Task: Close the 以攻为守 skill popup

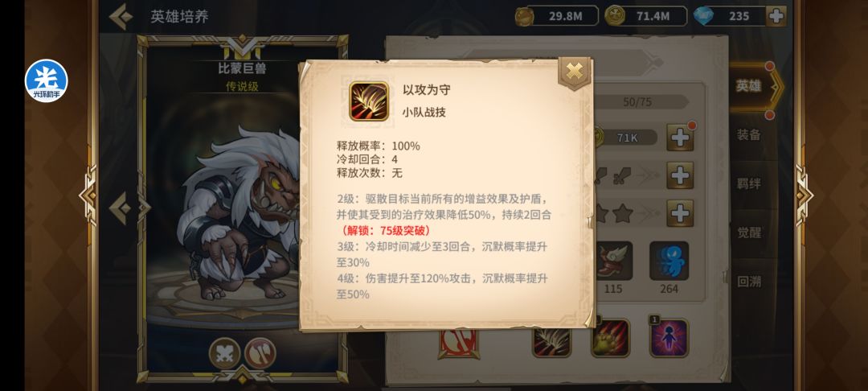Action: pos(575,72)
